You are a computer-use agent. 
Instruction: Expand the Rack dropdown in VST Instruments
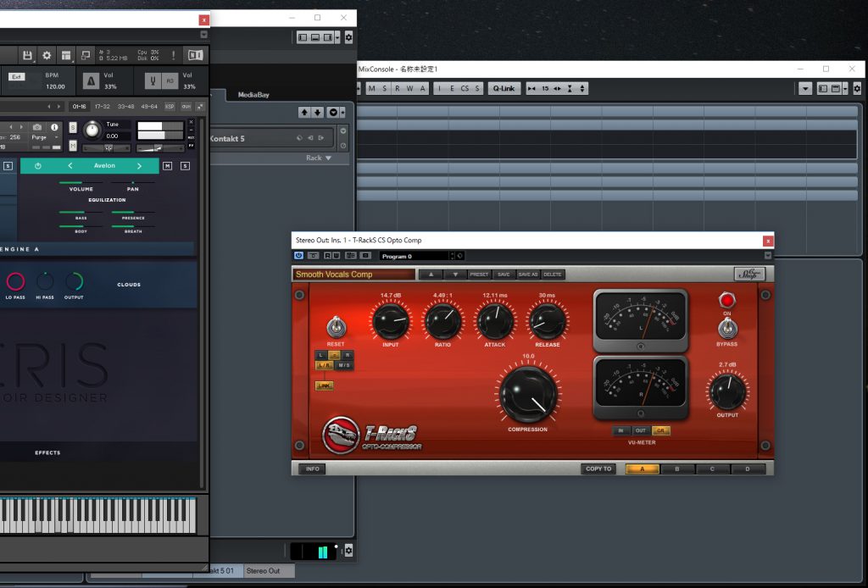tap(319, 158)
